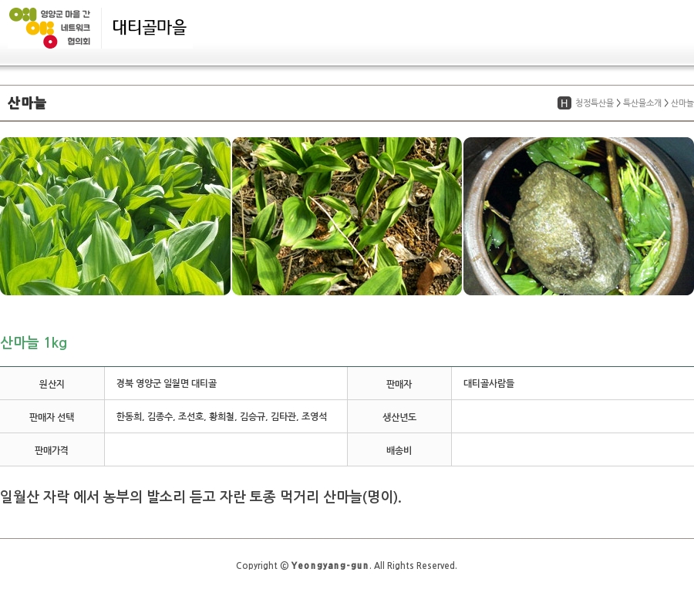The width and height of the screenshot is (694, 616).
Task: Go to 특산물소개 in breadcrumb
Action: [642, 103]
